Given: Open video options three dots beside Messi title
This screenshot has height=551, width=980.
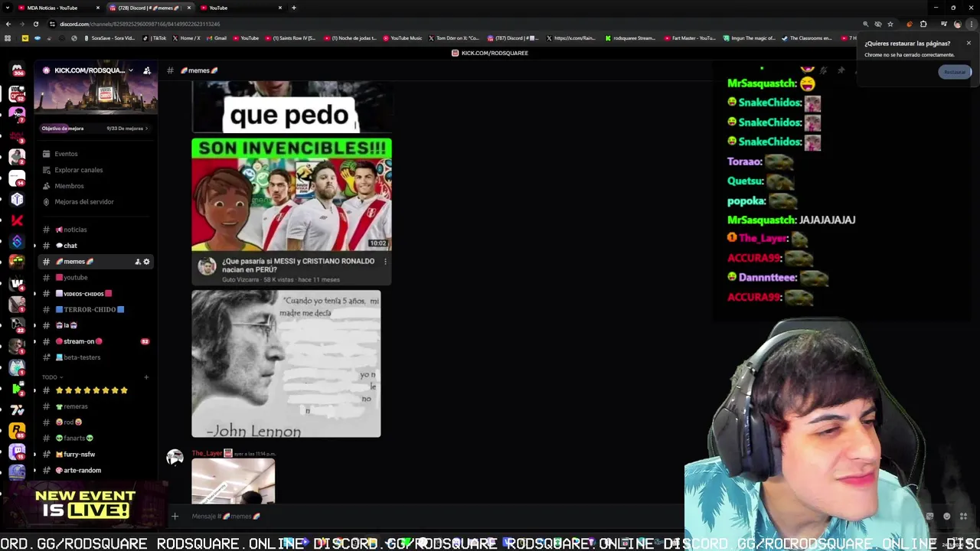Looking at the screenshot, I should (x=385, y=262).
